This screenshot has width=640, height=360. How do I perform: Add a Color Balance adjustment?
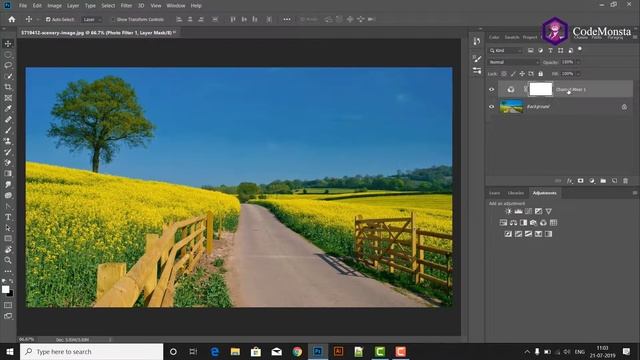click(x=513, y=222)
